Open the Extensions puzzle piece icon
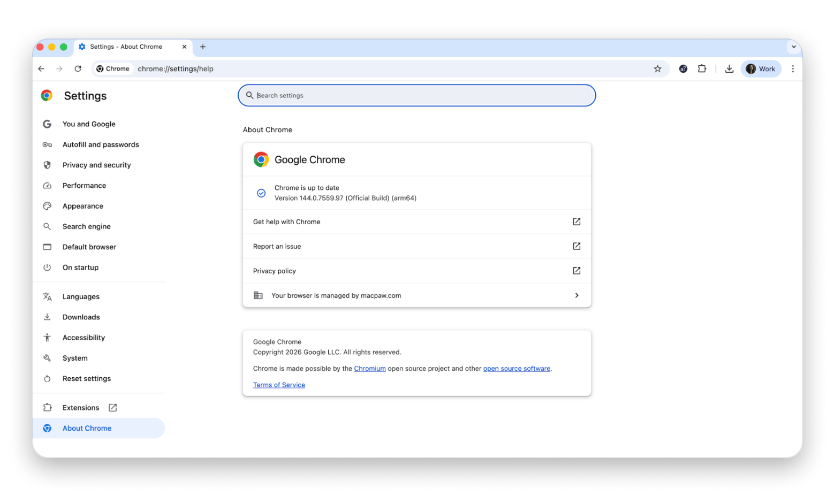This screenshot has width=835, height=504. click(x=702, y=68)
